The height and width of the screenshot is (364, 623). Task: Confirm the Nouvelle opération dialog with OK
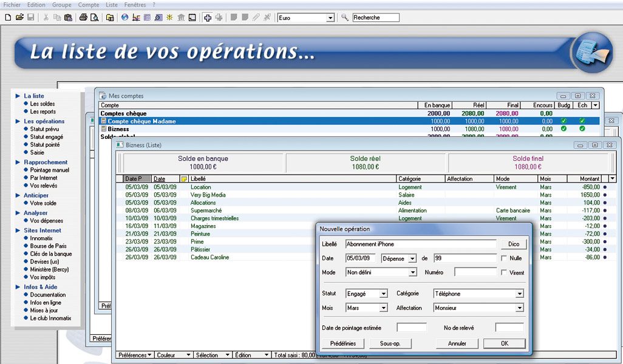pos(505,343)
